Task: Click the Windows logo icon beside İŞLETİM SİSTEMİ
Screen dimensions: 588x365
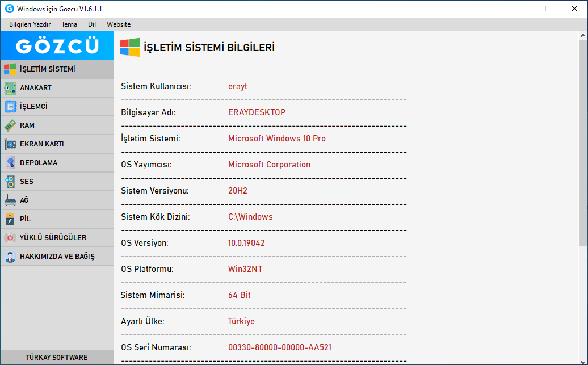Action: 10,69
